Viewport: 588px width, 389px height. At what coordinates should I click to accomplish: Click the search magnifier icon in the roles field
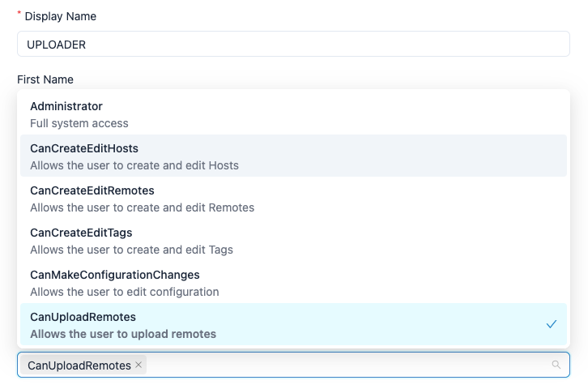556,365
